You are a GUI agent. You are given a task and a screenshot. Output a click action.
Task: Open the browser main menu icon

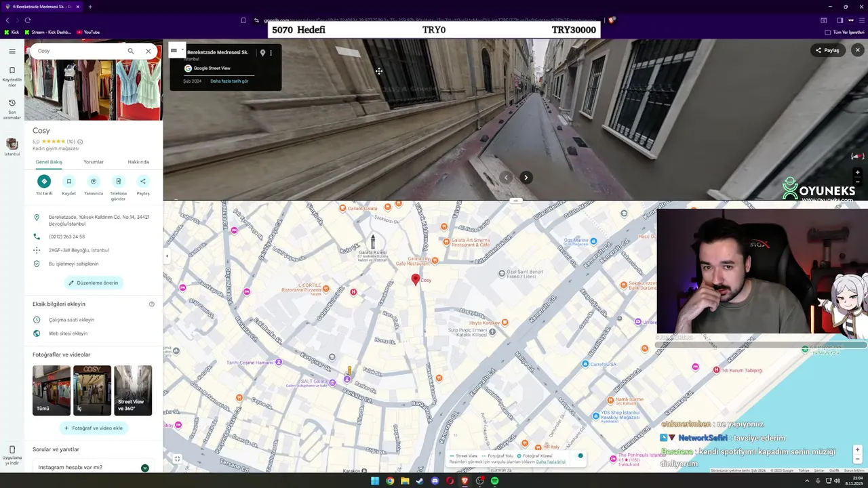[861, 20]
